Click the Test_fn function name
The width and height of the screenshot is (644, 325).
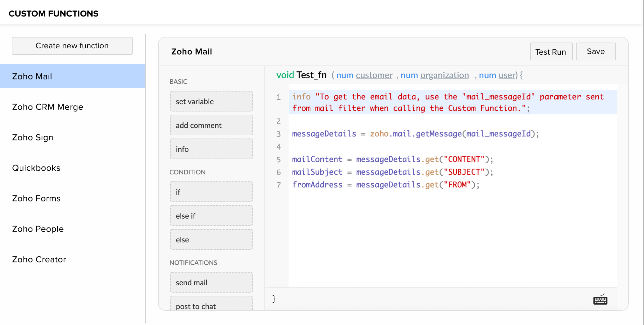[x=312, y=75]
